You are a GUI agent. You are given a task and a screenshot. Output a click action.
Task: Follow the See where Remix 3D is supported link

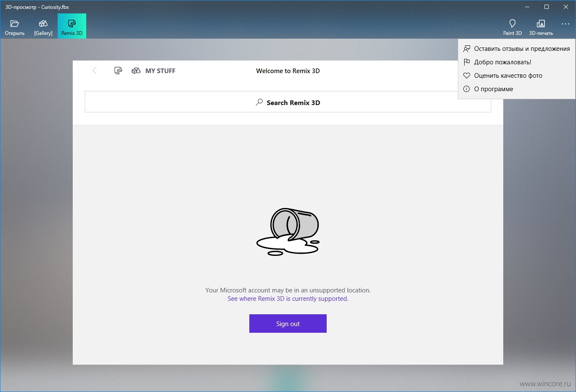288,299
